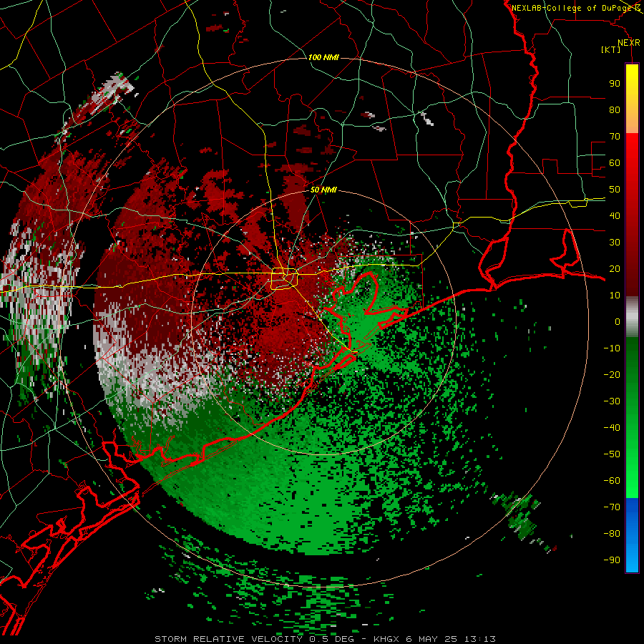Select the -10 value on velocity scale
Screen dimensions: 644x644
pos(612,348)
